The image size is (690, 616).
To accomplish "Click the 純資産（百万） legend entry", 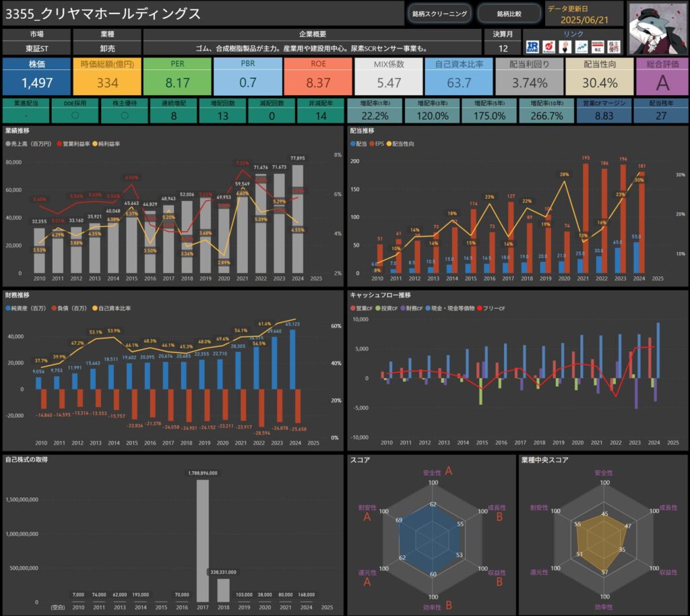I will pos(26,309).
